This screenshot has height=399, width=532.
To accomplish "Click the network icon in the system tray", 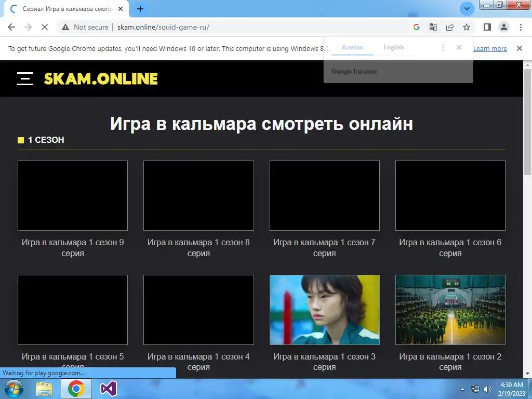I will (475, 389).
